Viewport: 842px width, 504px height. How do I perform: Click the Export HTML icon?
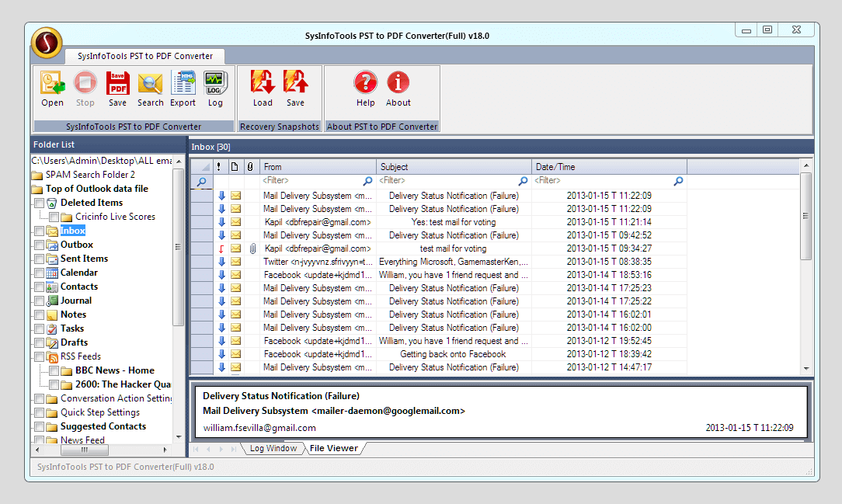(x=183, y=84)
